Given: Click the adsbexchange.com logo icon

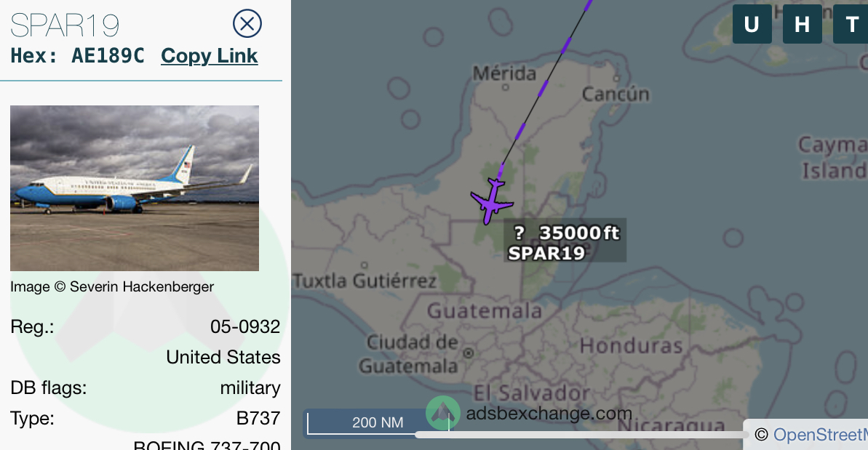Looking at the screenshot, I should pos(443,413).
